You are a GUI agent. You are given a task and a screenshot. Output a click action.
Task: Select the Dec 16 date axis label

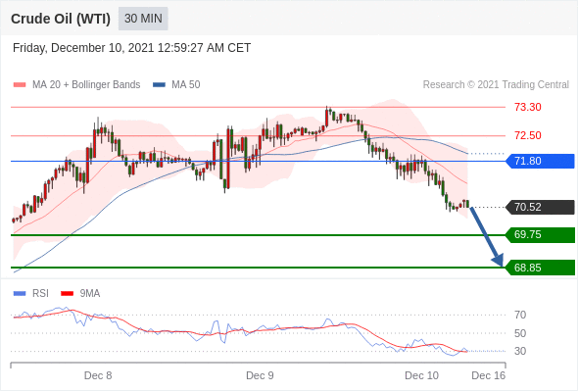[489, 375]
